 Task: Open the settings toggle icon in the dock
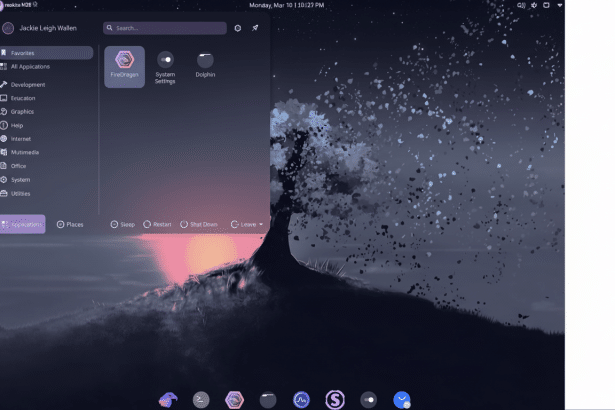pos(368,400)
